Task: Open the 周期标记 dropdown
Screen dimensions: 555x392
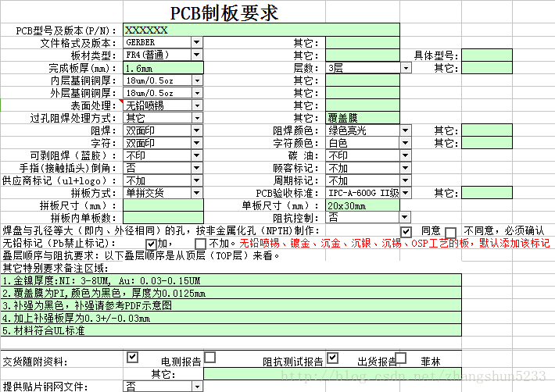Action: pos(406,180)
